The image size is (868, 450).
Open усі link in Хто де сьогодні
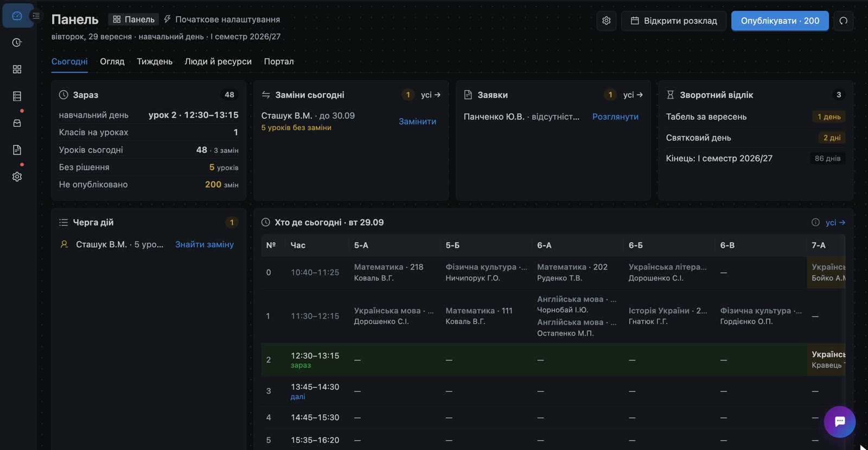(x=835, y=222)
